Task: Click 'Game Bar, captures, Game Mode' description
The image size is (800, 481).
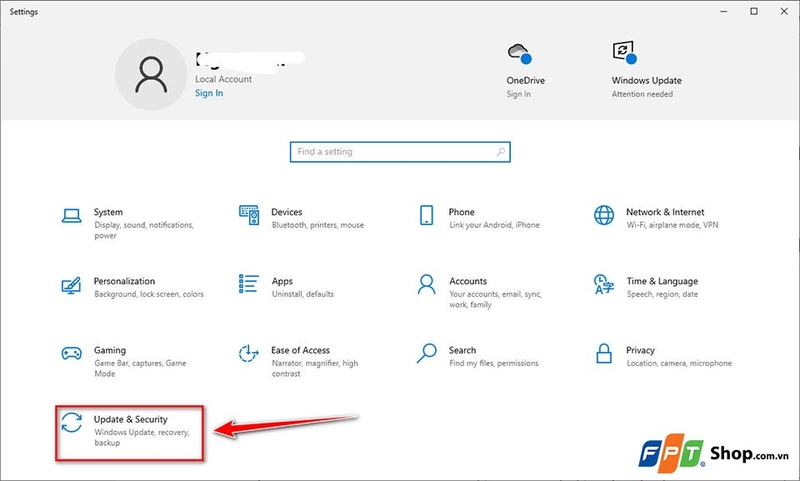Action: 140,368
